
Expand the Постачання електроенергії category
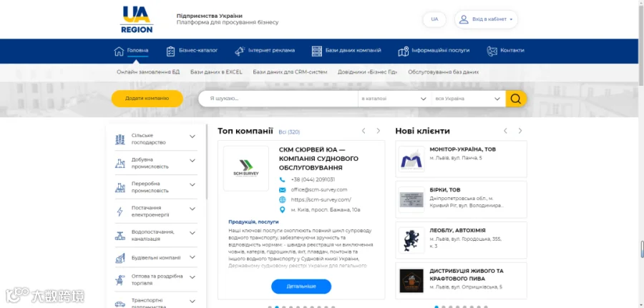click(192, 209)
